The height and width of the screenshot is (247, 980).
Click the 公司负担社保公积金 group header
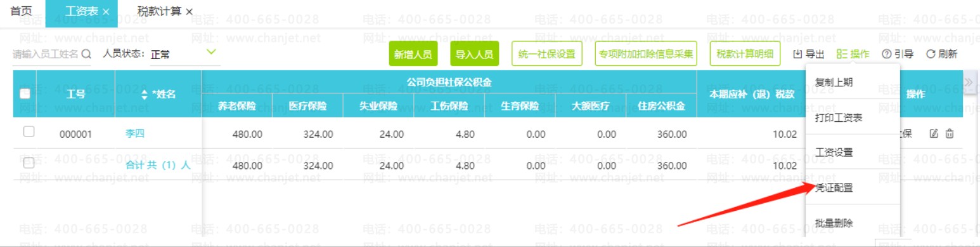pos(449,82)
